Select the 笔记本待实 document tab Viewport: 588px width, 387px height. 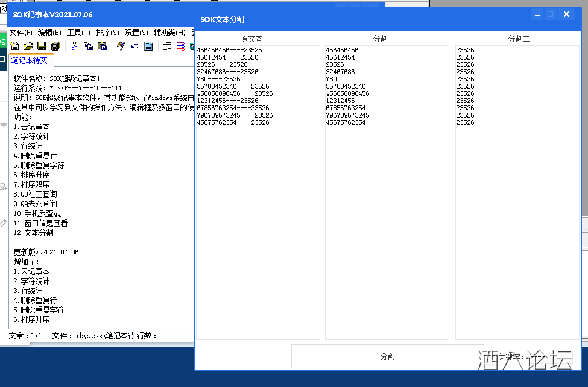pyautogui.click(x=31, y=60)
